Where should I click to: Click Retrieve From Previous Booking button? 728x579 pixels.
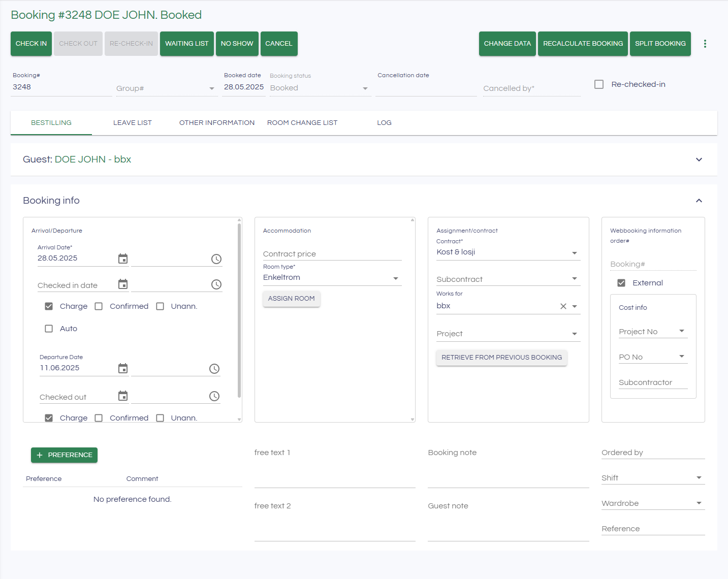coord(501,358)
